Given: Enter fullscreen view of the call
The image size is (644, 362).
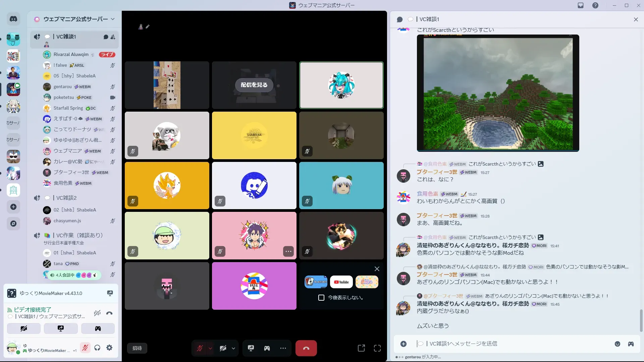Looking at the screenshot, I should tap(377, 348).
